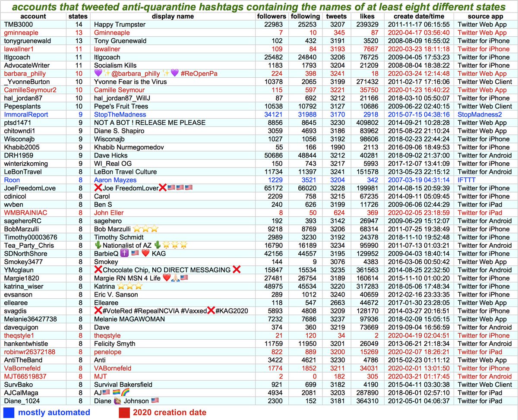This screenshot has height=420, width=518.
Task: Click display name 'Khabib Nurmegomedov'
Action: [x=128, y=147]
